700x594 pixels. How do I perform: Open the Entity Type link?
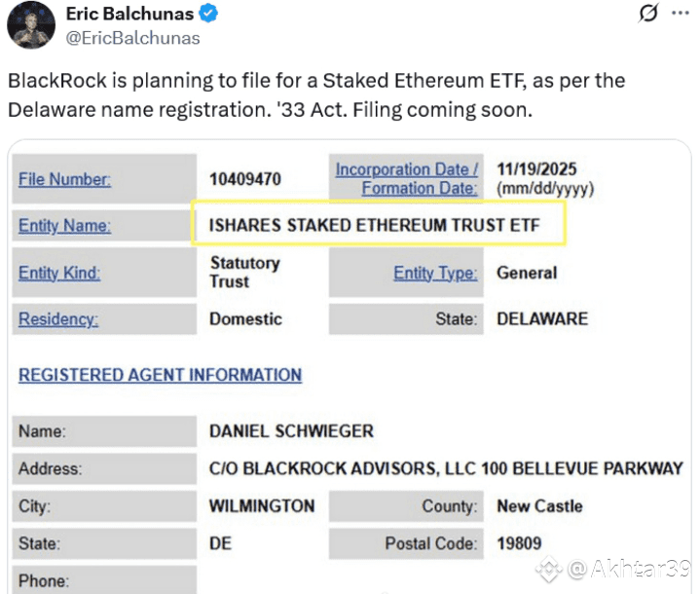coord(435,273)
